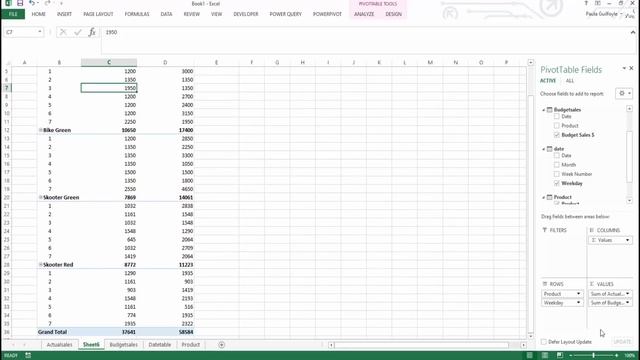Close the PivotTable Fields pane
This screenshot has width=640, height=360.
click(631, 68)
